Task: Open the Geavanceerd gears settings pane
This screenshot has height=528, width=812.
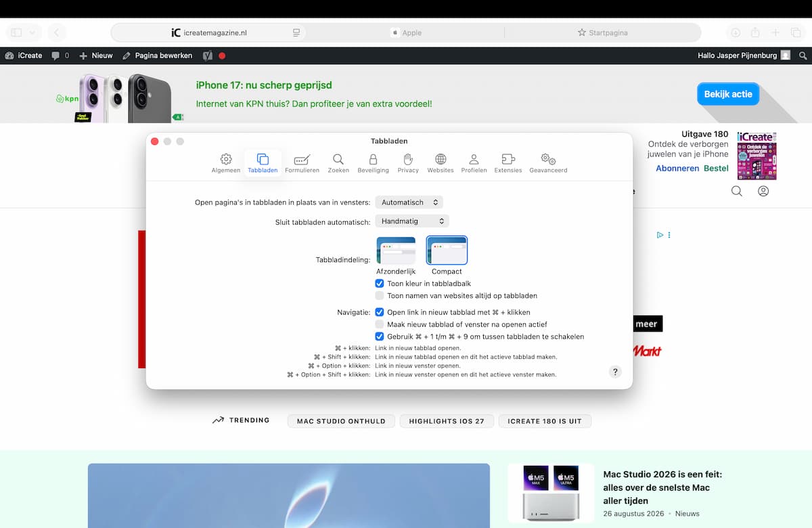Action: click(548, 164)
